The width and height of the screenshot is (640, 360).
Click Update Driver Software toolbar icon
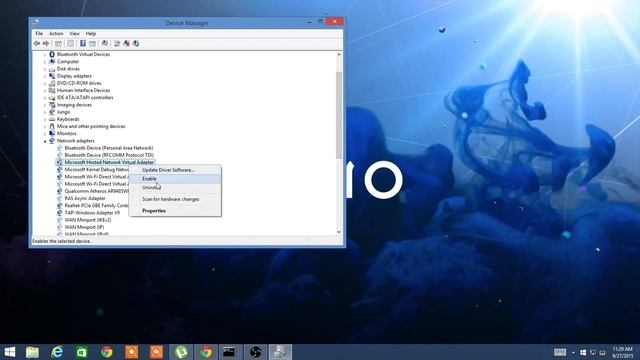117,43
